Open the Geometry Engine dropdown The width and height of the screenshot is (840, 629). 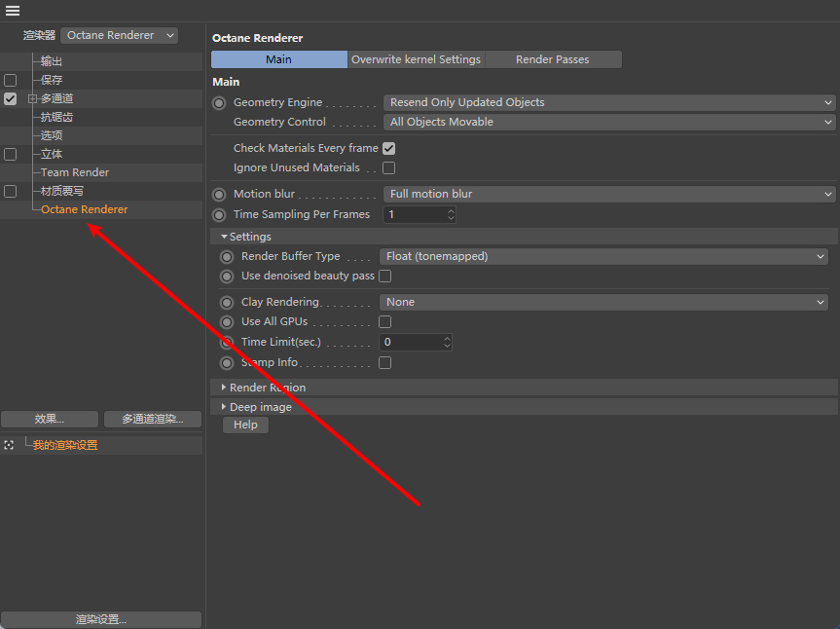coord(609,102)
